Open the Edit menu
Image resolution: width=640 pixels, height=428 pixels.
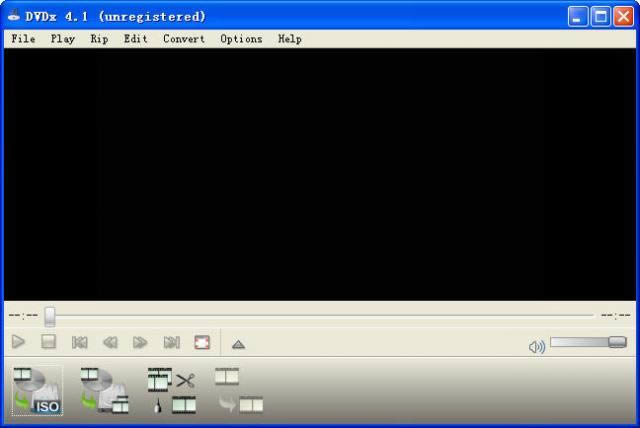(x=136, y=39)
